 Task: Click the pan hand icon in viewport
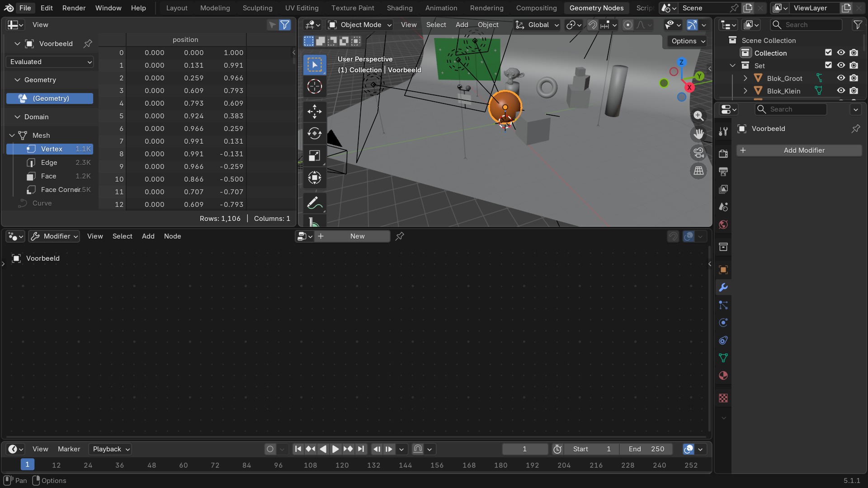[x=698, y=134]
